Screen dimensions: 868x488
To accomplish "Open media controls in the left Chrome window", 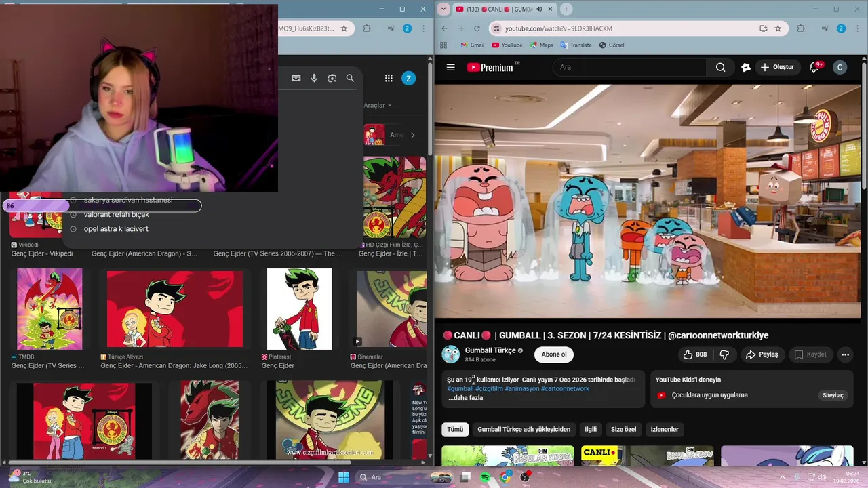I will point(391,28).
